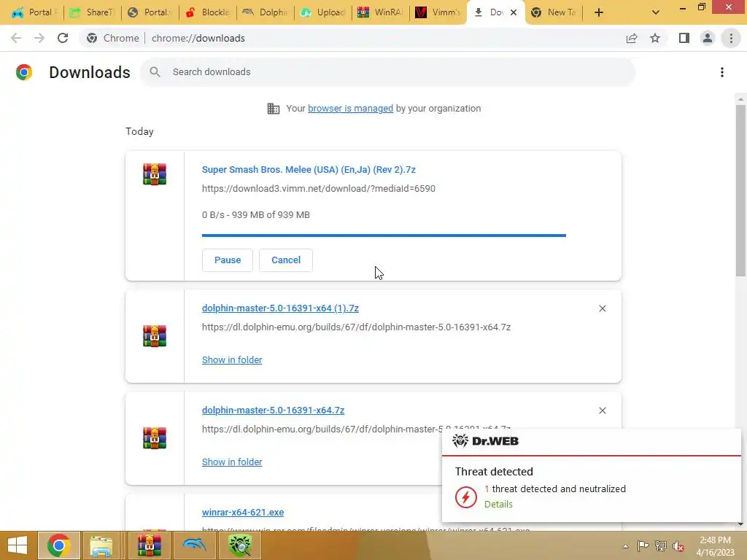
Task: Open the network tray icon
Action: click(661, 546)
